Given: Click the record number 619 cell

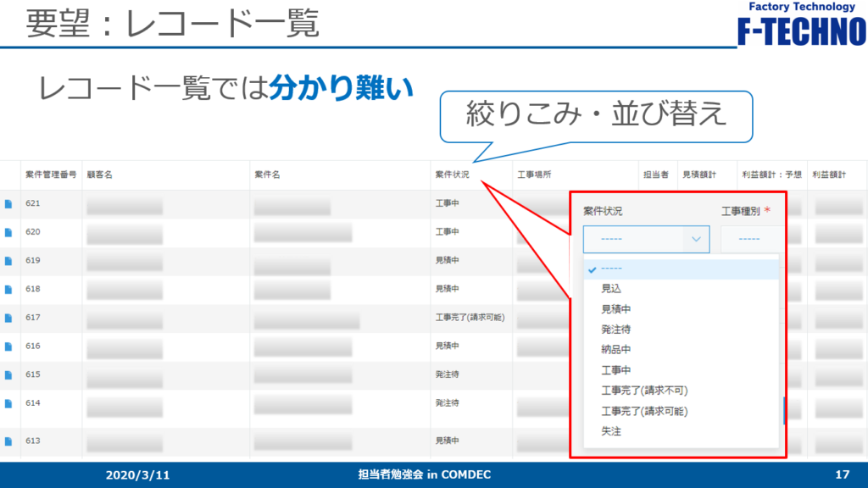Looking at the screenshot, I should pyautogui.click(x=33, y=260).
